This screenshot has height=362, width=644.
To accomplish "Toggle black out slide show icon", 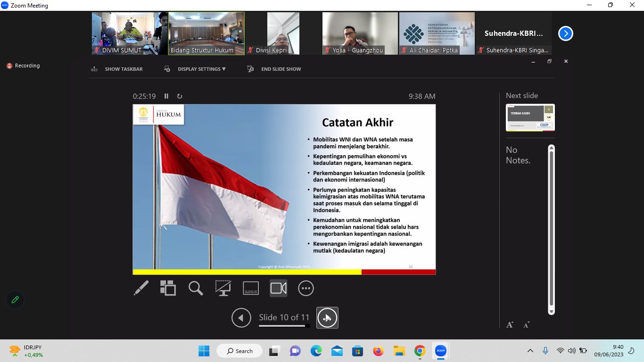I will click(223, 288).
